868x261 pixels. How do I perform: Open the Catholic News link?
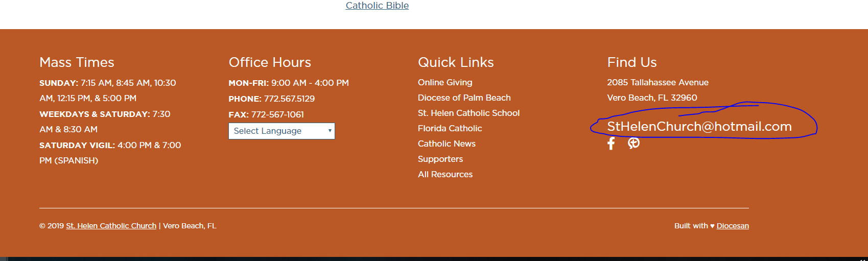[x=447, y=144]
